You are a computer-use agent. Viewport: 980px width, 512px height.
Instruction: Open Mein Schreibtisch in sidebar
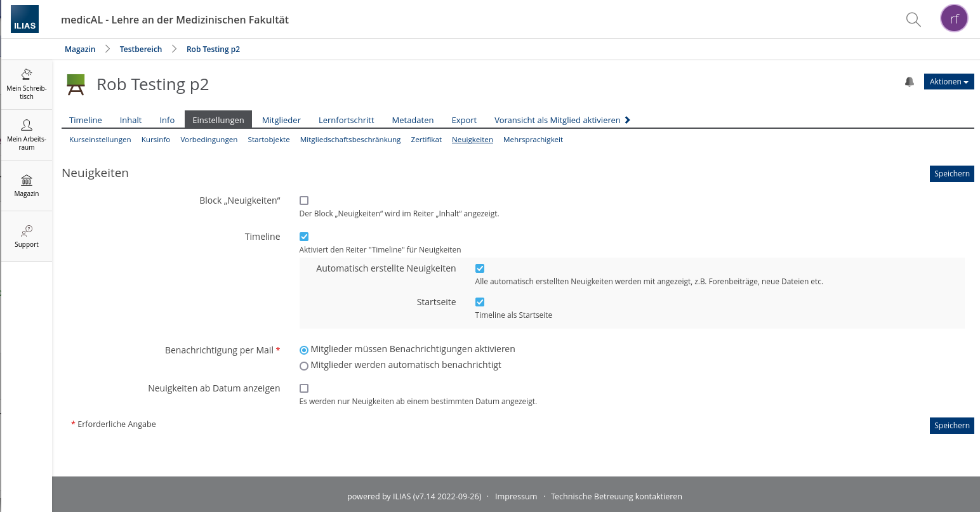pyautogui.click(x=27, y=84)
